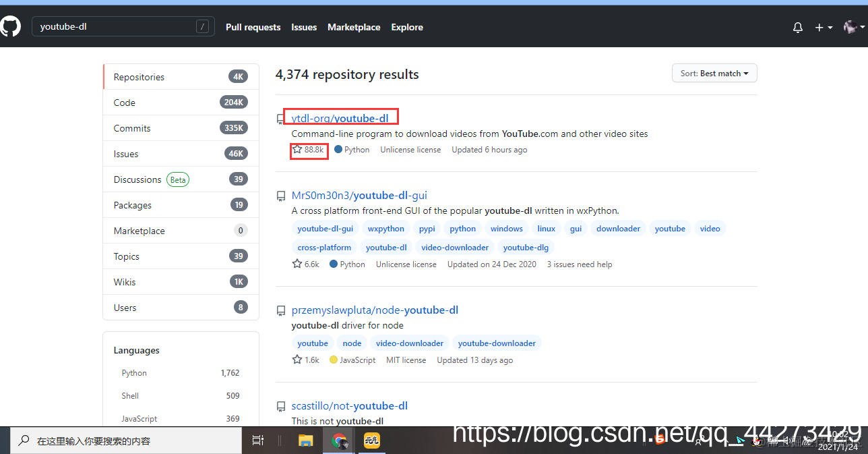The width and height of the screenshot is (868, 454).
Task: Select Users results filter
Action: click(x=181, y=308)
